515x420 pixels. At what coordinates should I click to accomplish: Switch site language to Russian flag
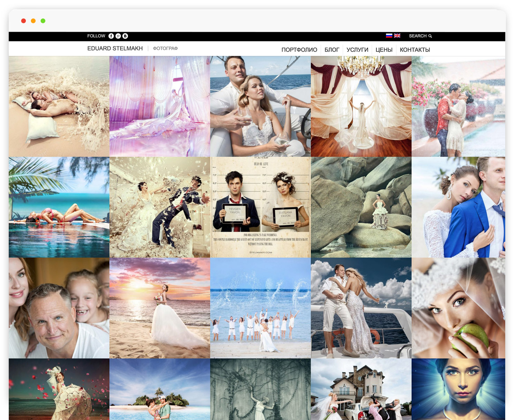(x=389, y=36)
